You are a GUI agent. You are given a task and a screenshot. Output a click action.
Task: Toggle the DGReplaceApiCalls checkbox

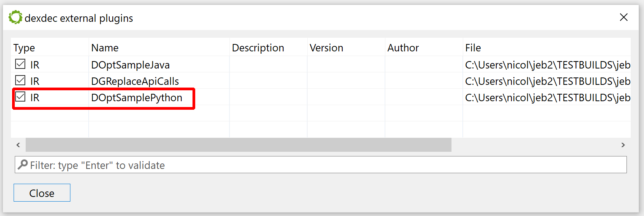[x=20, y=81]
